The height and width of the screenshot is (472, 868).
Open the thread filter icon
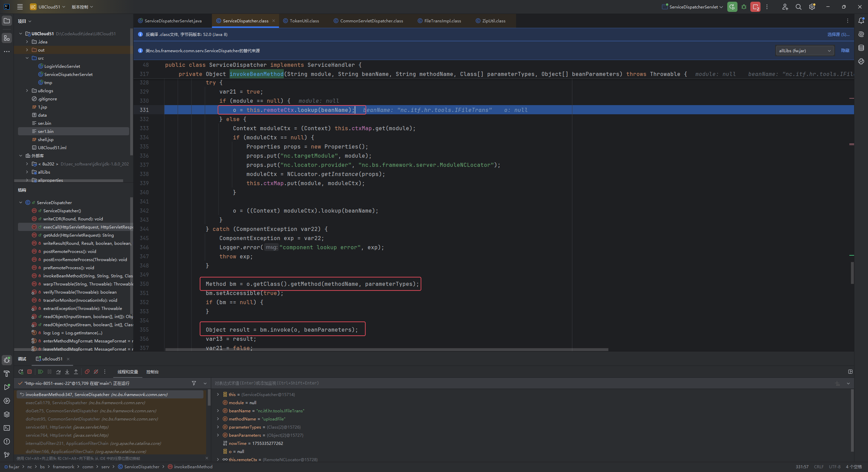(194, 383)
